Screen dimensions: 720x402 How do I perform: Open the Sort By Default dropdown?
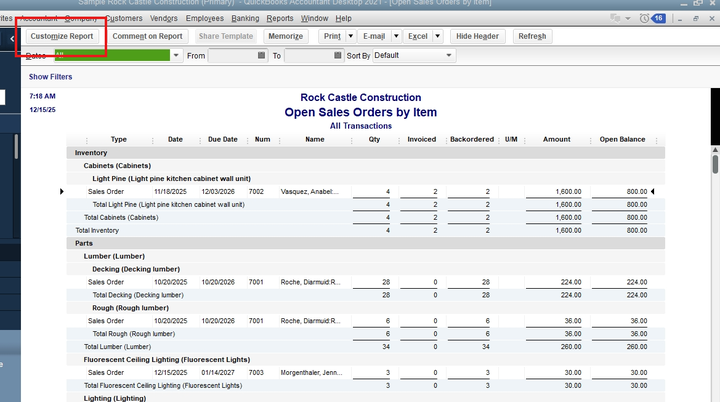[x=449, y=56]
